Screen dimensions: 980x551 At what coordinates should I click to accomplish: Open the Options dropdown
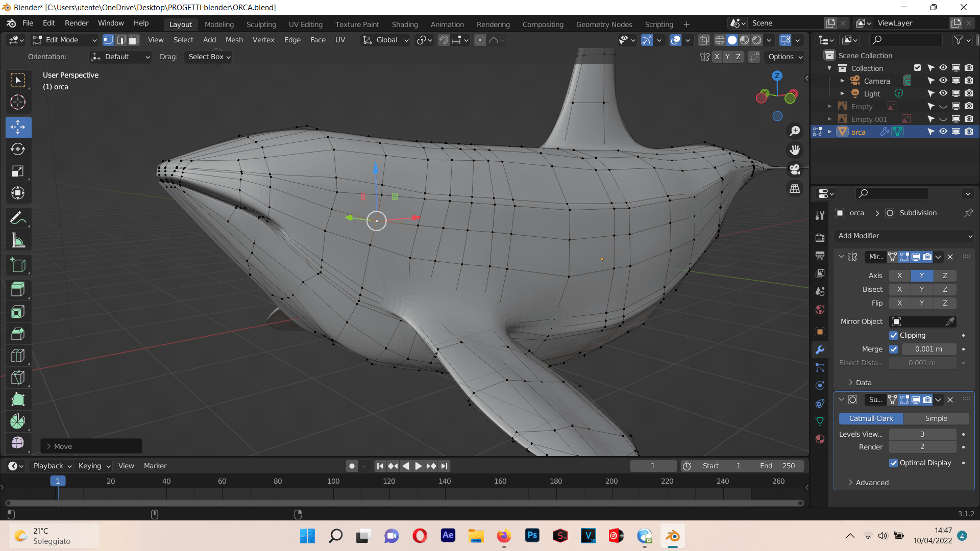point(785,57)
